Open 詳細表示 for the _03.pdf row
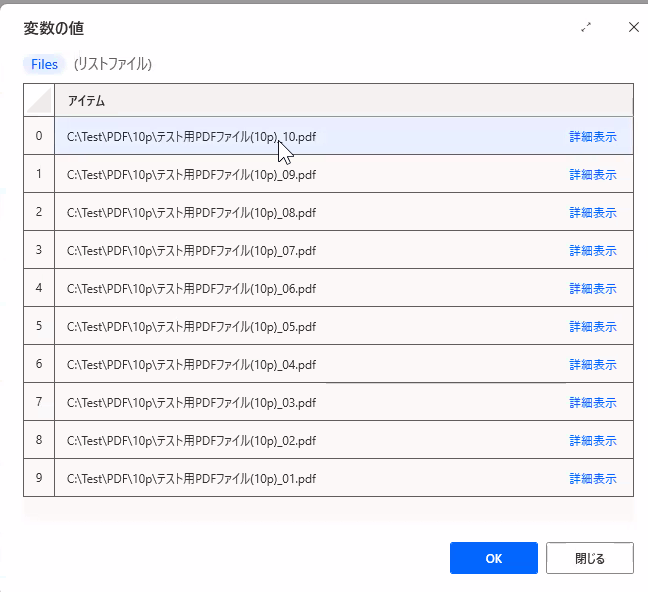648x592 pixels. (x=593, y=403)
